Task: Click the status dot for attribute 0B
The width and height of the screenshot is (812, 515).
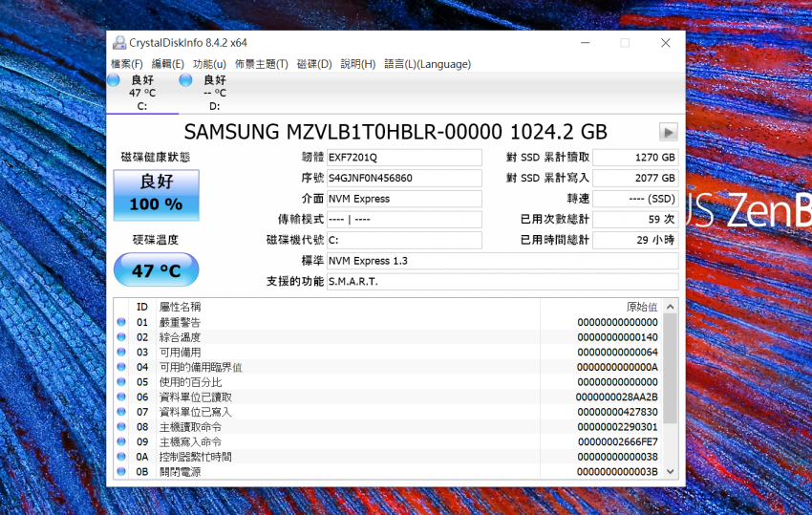Action: coord(121,472)
